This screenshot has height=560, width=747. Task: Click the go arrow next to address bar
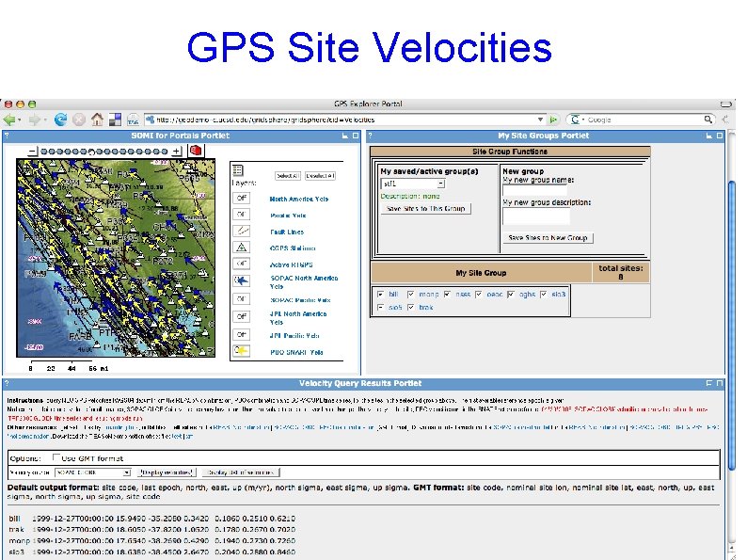[553, 120]
